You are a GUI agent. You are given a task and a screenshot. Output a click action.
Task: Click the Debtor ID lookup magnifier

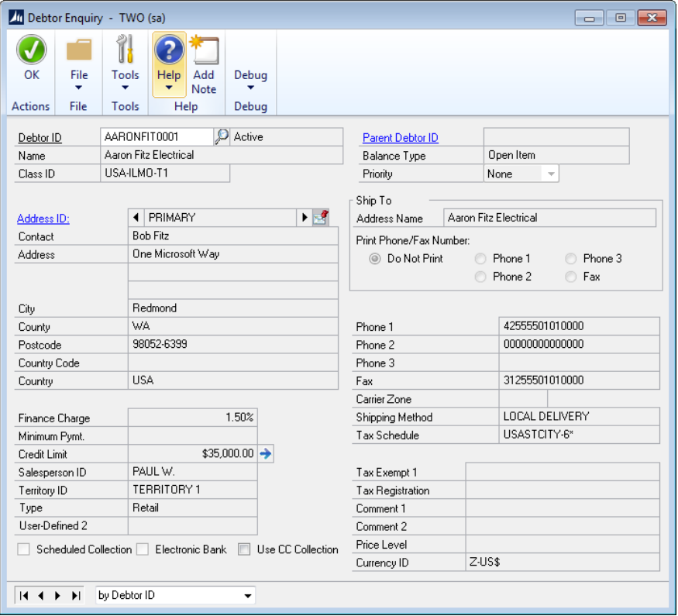click(x=222, y=137)
